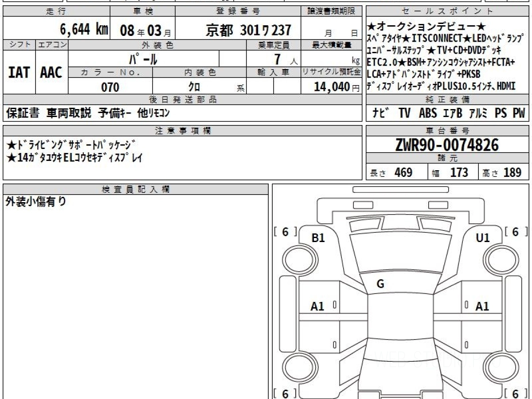Screen dimensions: 532x399
Task: Click the AAC air conditioner cell
Action: [x=51, y=73]
